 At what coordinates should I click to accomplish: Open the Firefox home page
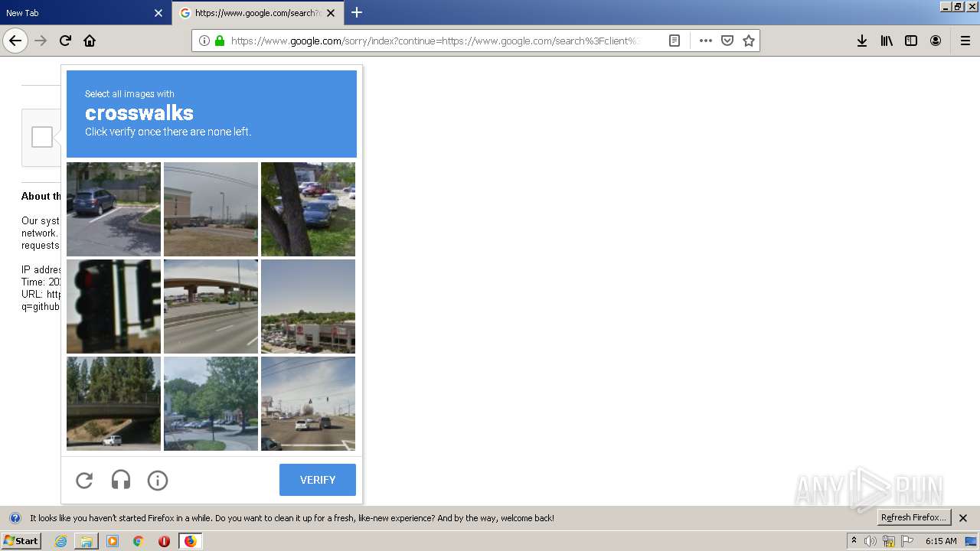[x=90, y=41]
